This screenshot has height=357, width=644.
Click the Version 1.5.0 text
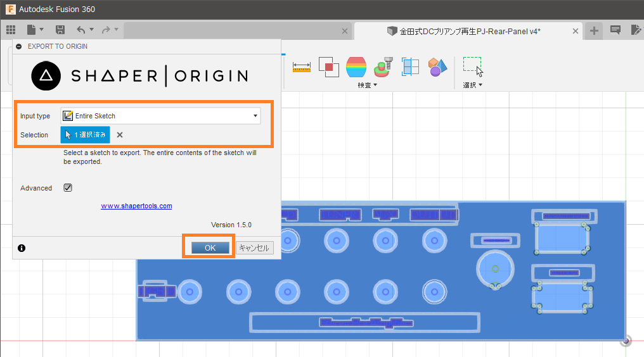pos(231,225)
